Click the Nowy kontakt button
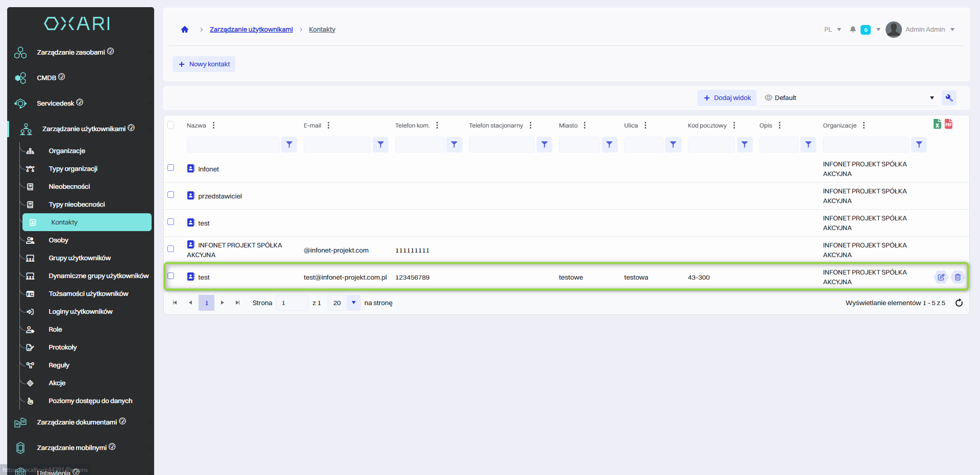 click(x=204, y=64)
